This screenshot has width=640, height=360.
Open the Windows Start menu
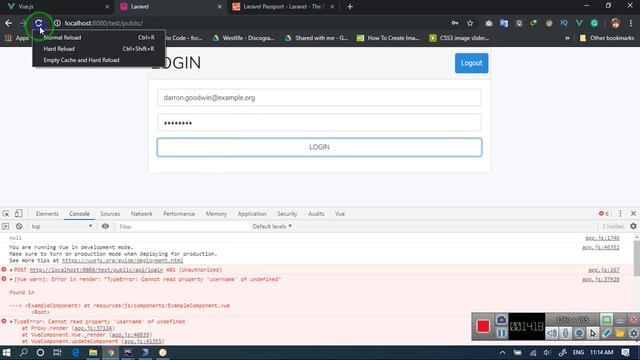coord(7,353)
